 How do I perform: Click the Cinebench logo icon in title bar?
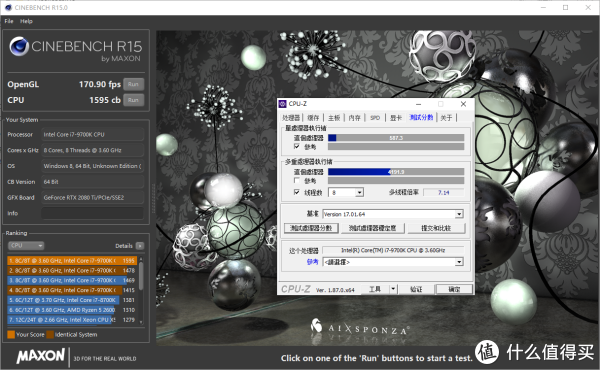[8, 7]
